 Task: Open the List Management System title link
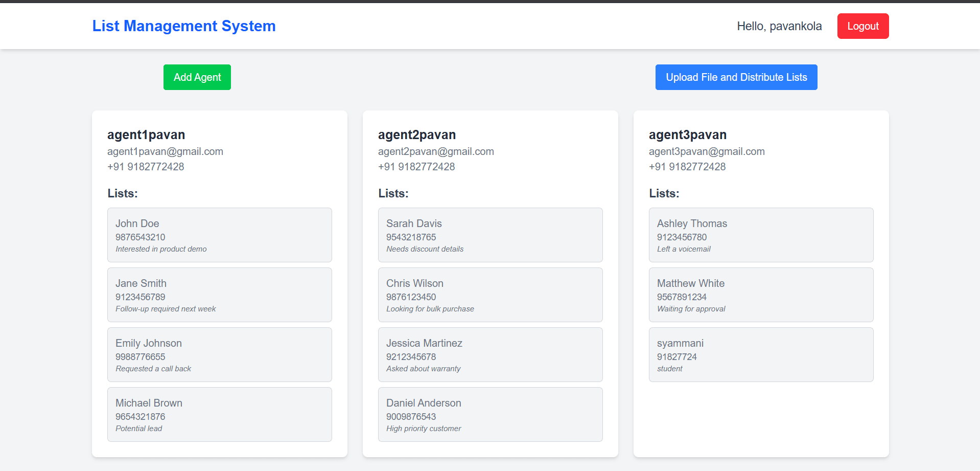[184, 26]
